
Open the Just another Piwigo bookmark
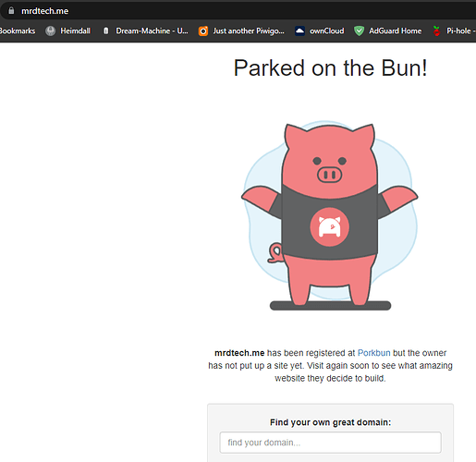[249, 31]
